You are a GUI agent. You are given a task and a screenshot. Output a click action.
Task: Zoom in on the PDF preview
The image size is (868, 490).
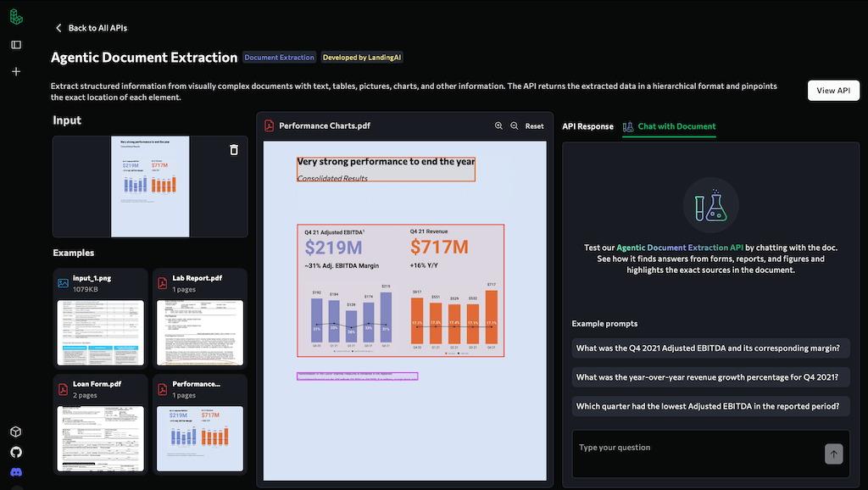pyautogui.click(x=499, y=126)
